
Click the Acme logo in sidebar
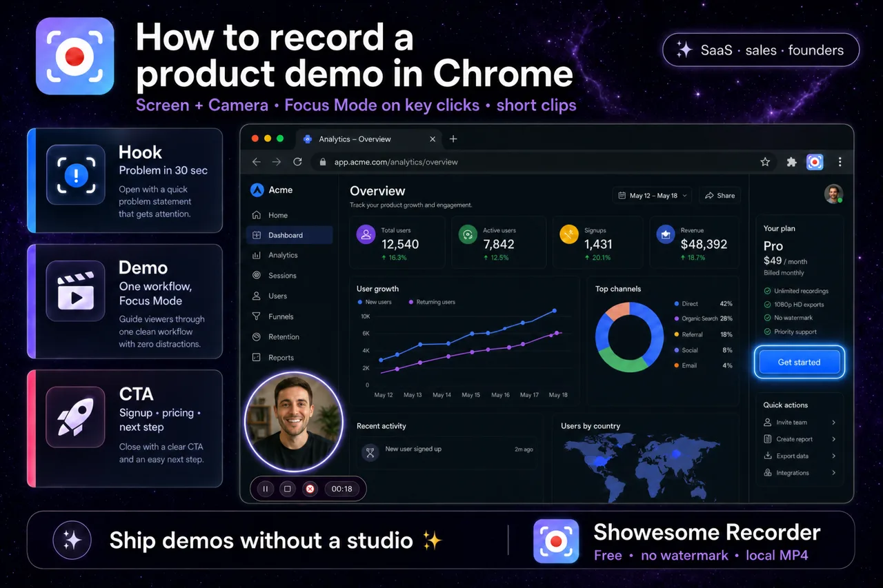[x=257, y=190]
